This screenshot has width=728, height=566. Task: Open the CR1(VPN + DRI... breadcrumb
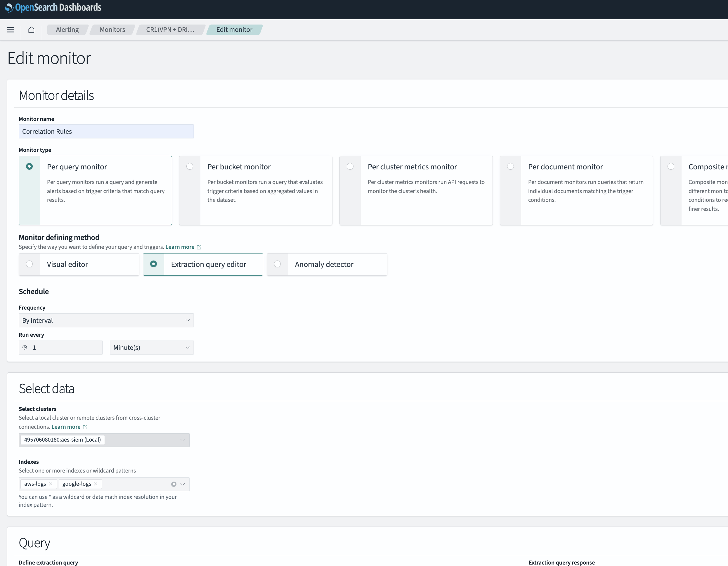(170, 30)
